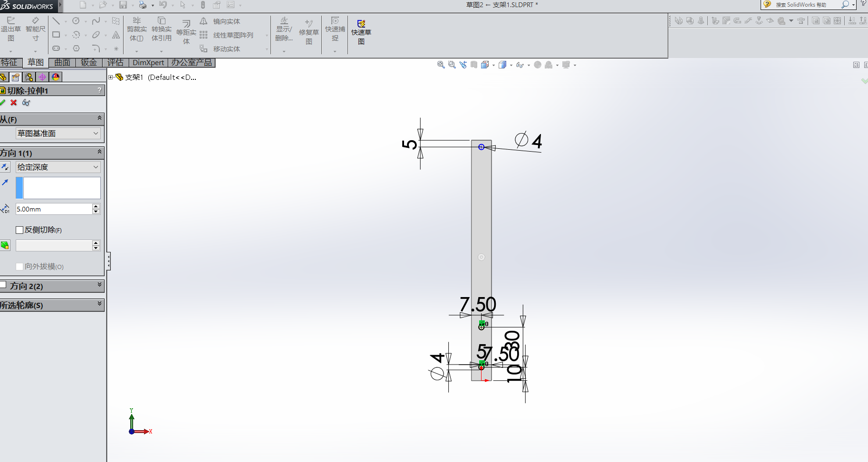Switch to the 钣金 tab

tap(89, 63)
